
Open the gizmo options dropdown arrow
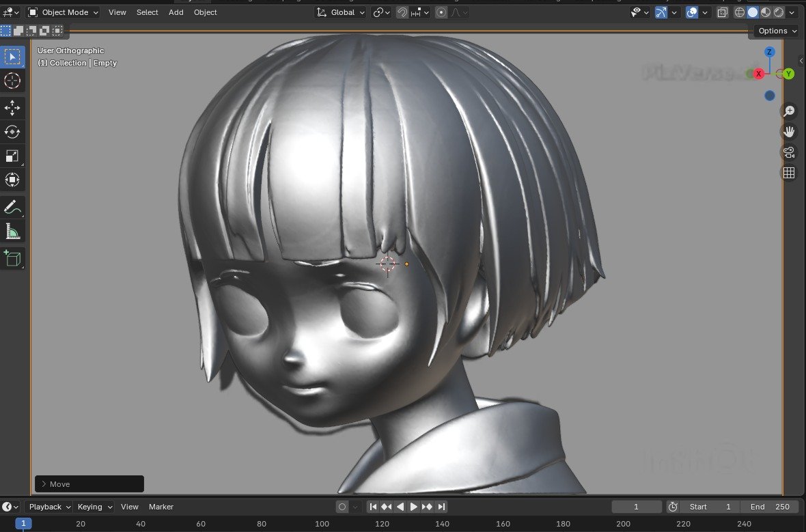click(x=674, y=12)
